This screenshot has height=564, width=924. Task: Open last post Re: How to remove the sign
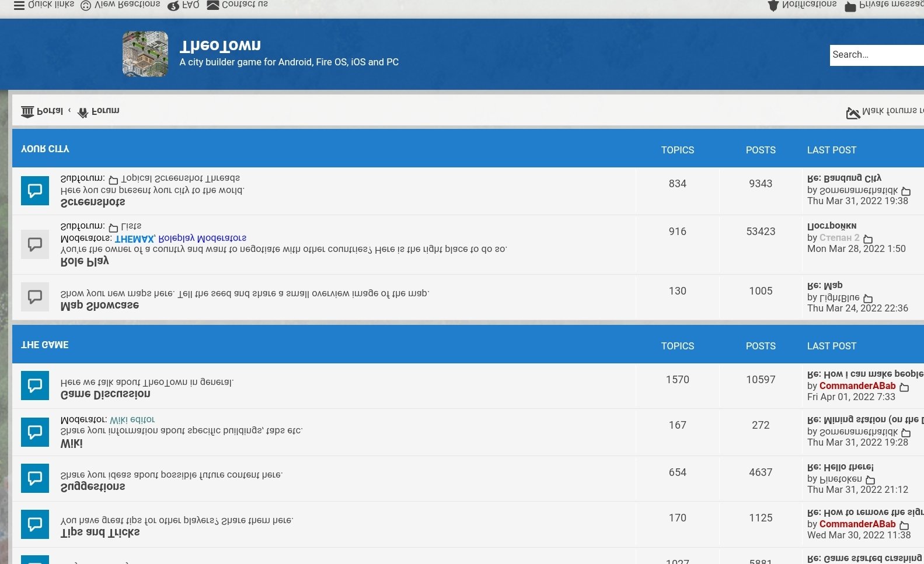pos(866,512)
